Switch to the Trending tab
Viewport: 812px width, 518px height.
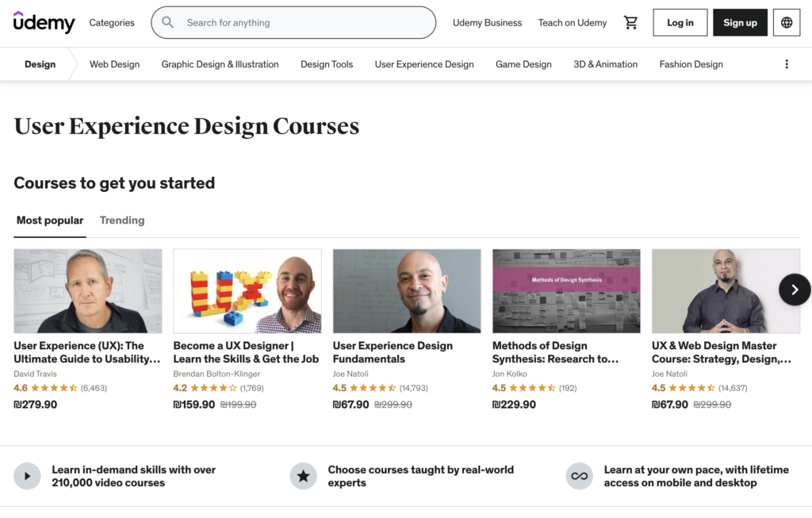pos(122,221)
